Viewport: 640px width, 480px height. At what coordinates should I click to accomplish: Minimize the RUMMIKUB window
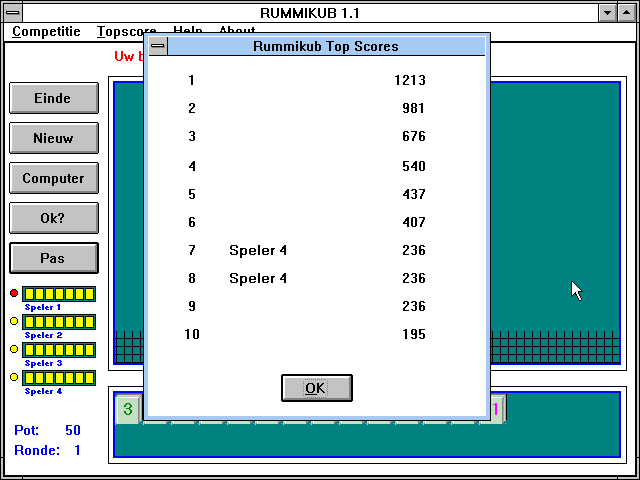607,13
